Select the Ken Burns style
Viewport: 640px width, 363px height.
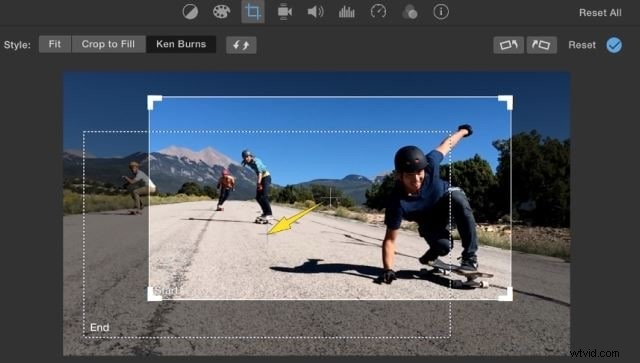181,44
